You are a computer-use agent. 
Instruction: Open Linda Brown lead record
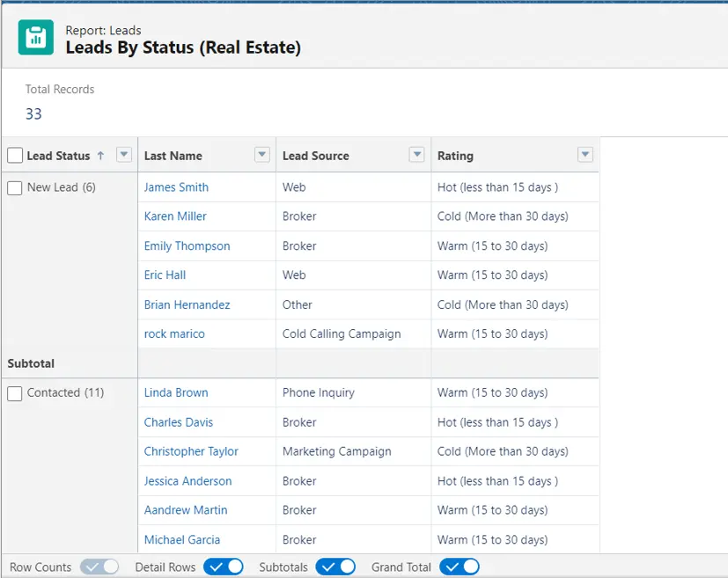point(176,393)
